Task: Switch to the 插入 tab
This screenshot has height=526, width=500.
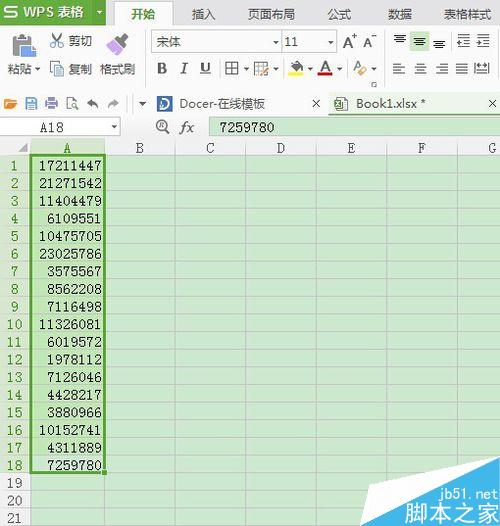Action: (x=203, y=14)
